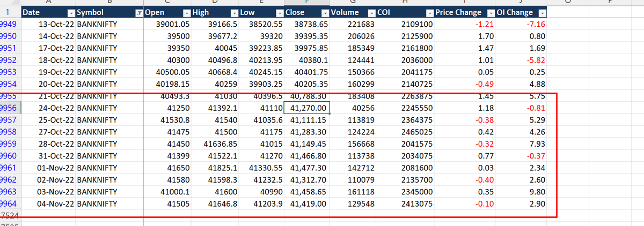
Task: Open the OI Change filter dropdown
Action: click(x=542, y=13)
